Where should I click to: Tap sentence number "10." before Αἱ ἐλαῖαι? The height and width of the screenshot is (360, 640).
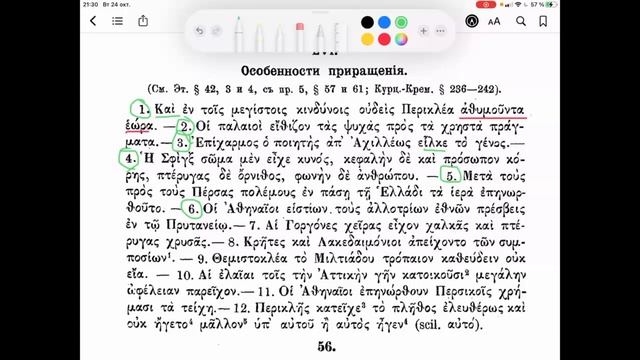(x=184, y=275)
